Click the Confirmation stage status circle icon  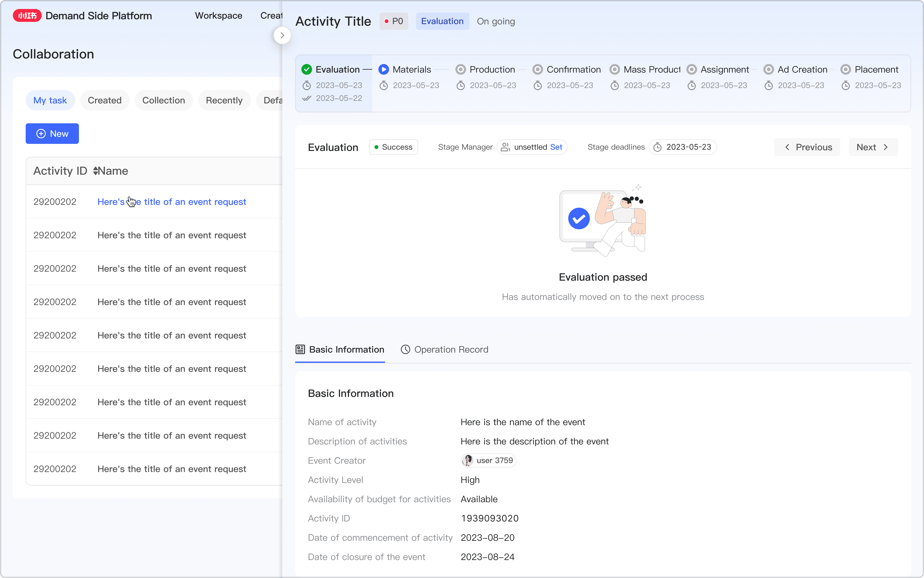pyautogui.click(x=538, y=70)
